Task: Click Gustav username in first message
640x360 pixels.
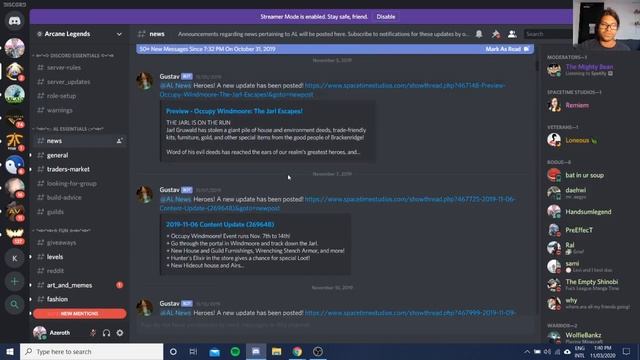Action: [169, 76]
